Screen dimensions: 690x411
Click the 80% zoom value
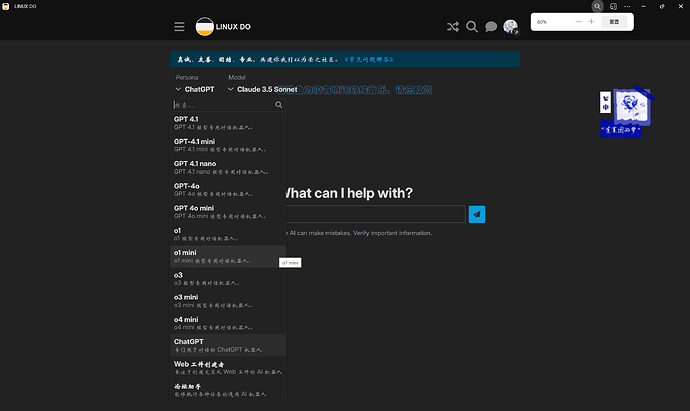click(x=542, y=22)
